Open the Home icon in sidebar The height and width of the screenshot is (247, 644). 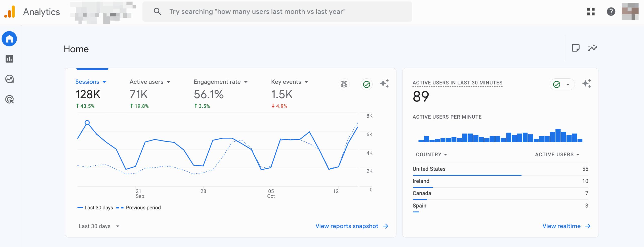pos(9,39)
